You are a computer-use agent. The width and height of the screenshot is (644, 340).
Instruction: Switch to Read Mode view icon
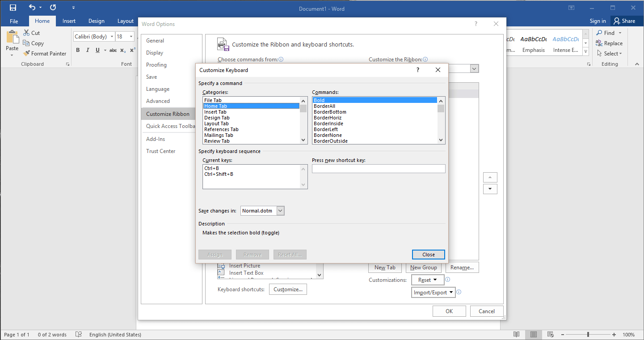[x=517, y=335]
